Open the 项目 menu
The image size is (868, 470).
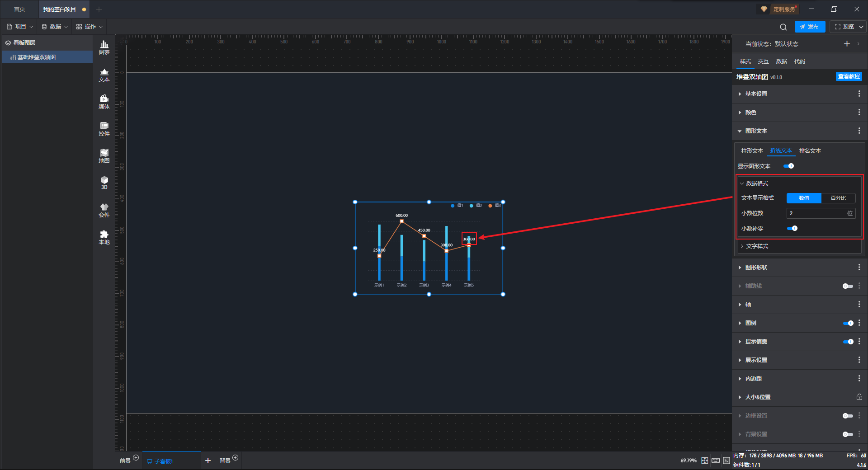pyautogui.click(x=20, y=27)
